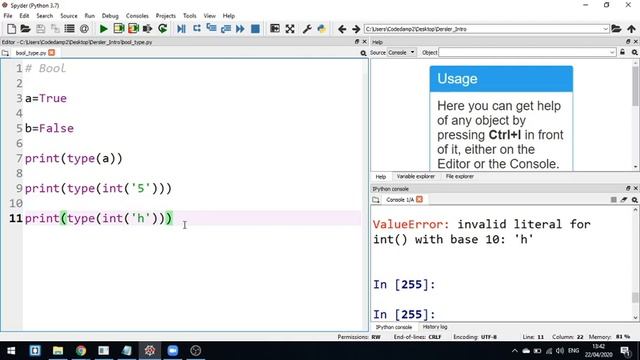Browse console tabs folder icon
This screenshot has width=640, height=360.
click(x=376, y=200)
